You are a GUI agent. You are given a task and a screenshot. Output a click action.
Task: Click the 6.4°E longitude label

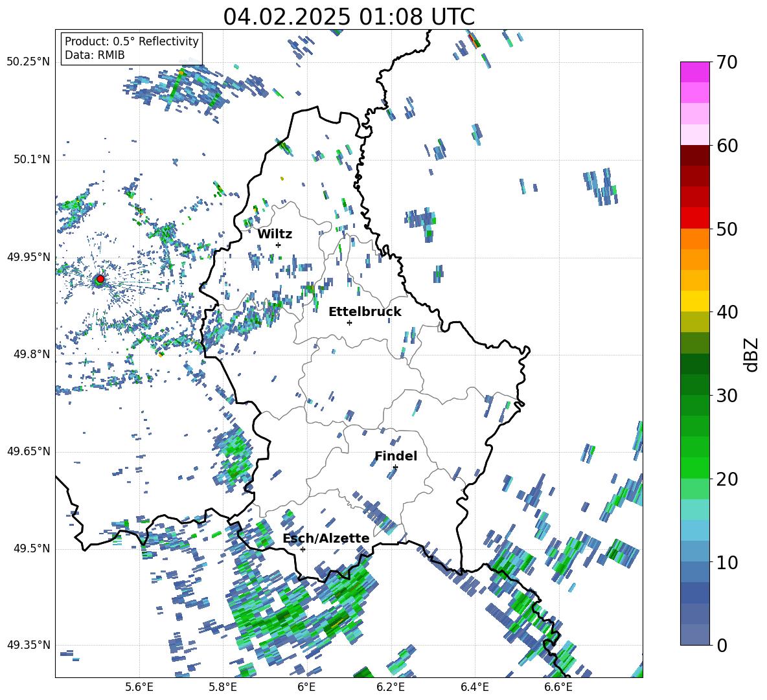[x=474, y=687]
